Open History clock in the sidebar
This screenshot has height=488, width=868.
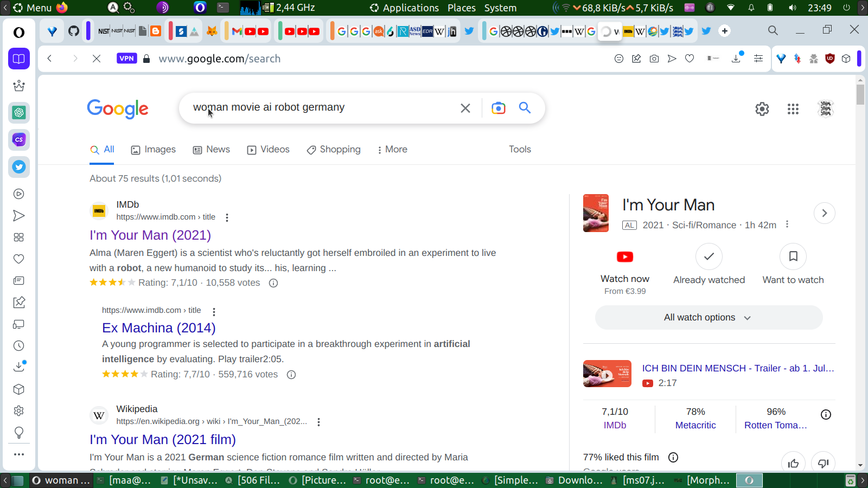pos(19,346)
